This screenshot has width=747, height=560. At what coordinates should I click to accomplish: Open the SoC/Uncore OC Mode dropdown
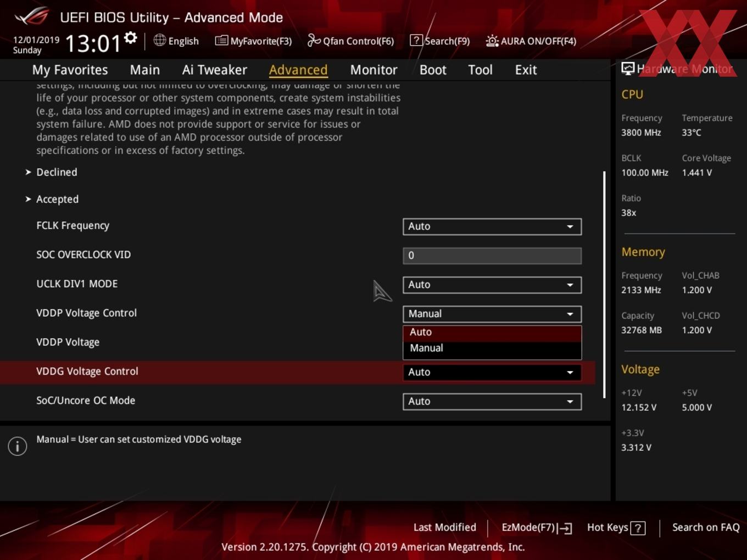point(492,401)
